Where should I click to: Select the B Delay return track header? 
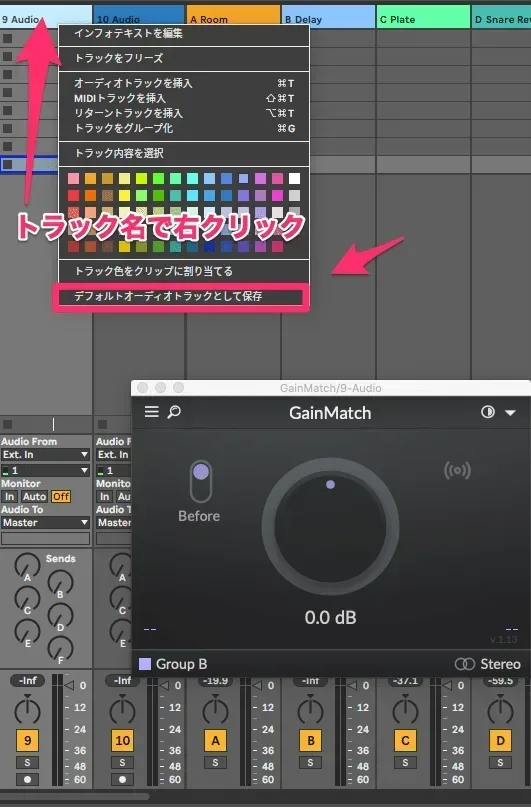click(x=328, y=19)
